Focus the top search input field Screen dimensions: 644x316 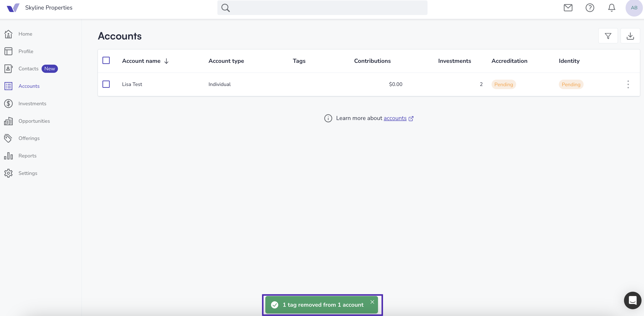(322, 8)
